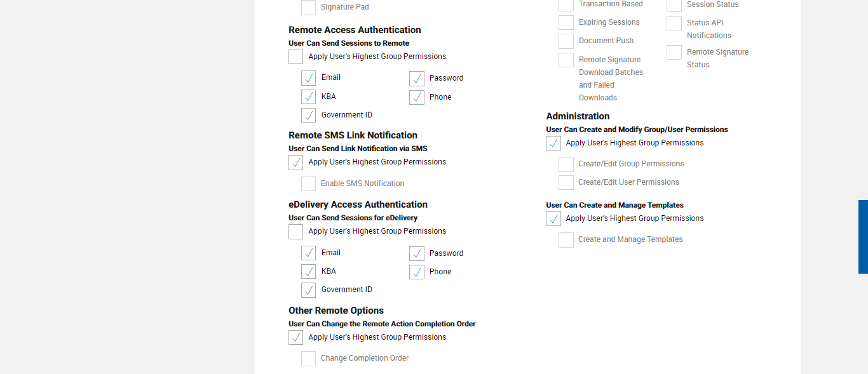Enable the Document Push checkbox

[x=566, y=41]
